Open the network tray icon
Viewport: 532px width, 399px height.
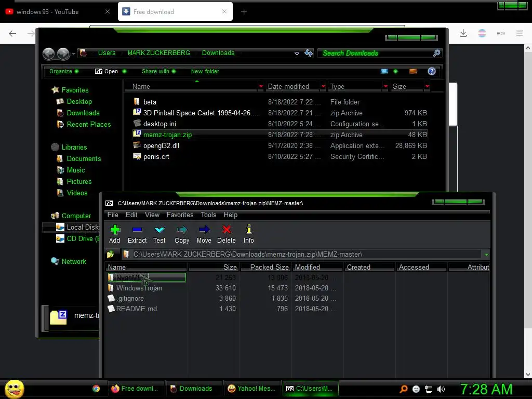tap(429, 389)
